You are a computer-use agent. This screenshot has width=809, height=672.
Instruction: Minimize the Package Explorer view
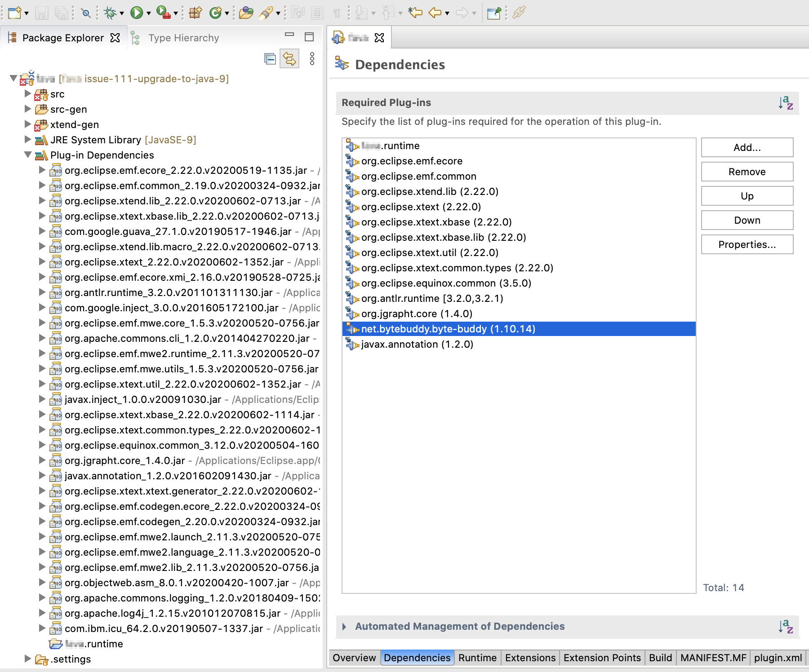pos(289,35)
